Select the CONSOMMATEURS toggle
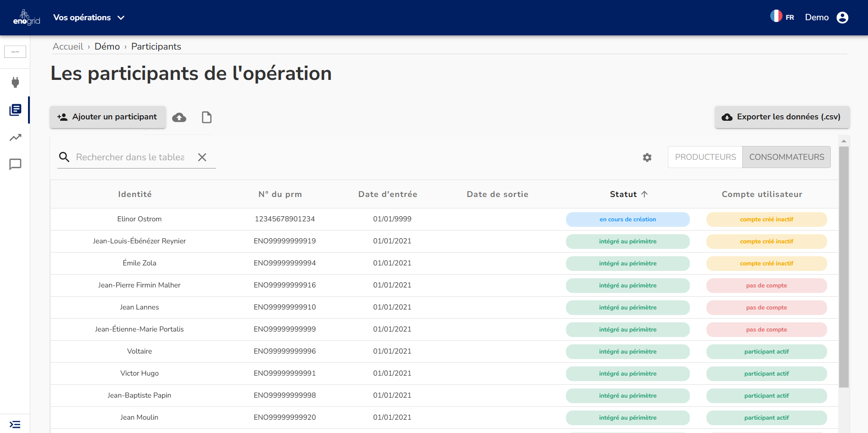 pyautogui.click(x=786, y=157)
